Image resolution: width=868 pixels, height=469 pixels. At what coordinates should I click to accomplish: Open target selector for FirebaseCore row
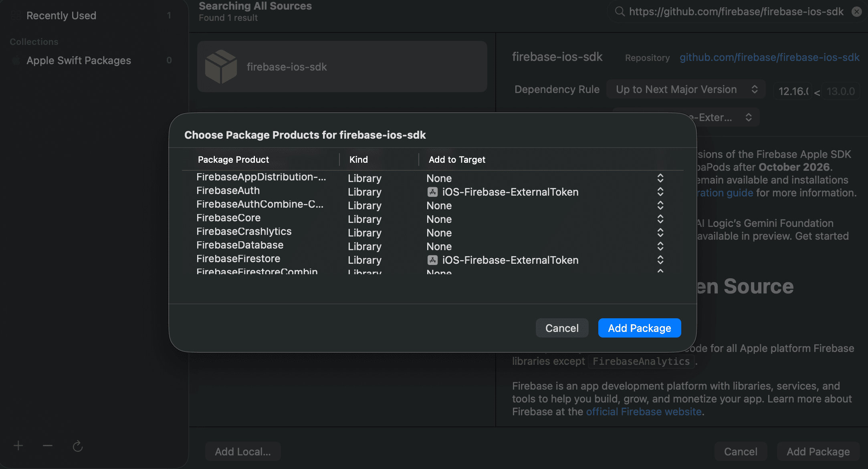[660, 219]
